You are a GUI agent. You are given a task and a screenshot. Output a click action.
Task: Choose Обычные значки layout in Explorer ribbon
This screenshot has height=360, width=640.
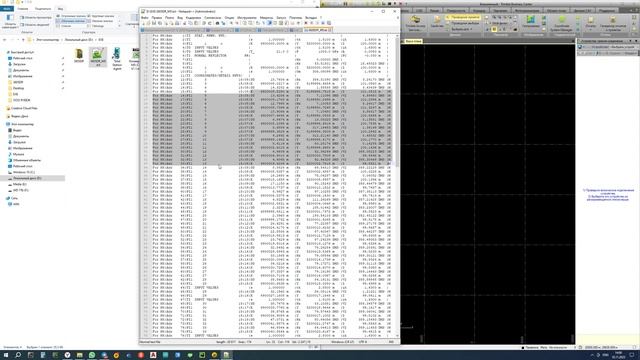(x=71, y=21)
